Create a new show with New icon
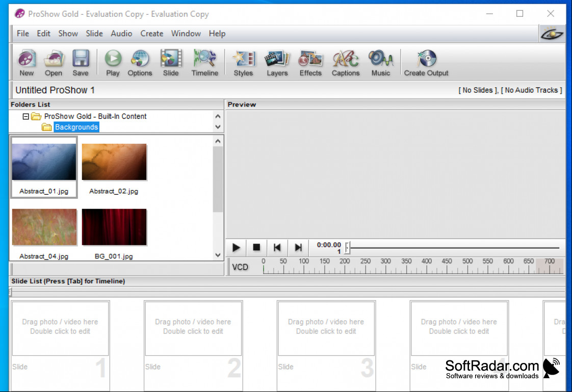572x392 pixels. [x=27, y=63]
